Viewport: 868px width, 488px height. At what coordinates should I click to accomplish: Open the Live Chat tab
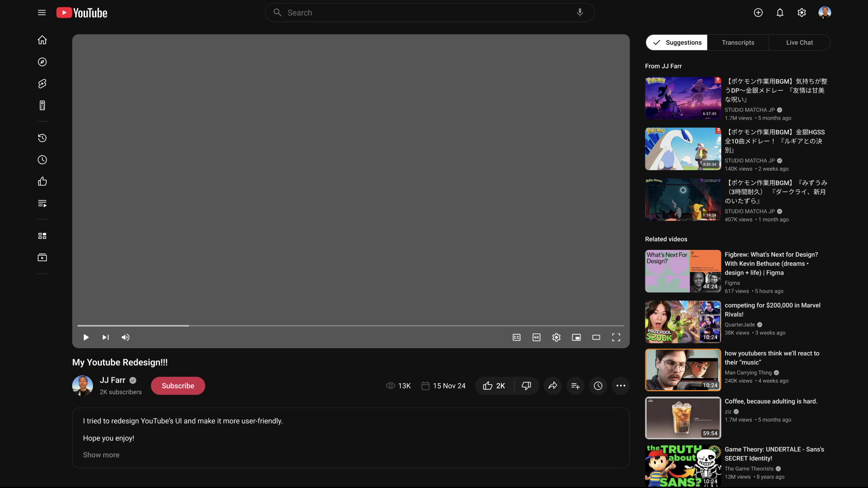799,42
